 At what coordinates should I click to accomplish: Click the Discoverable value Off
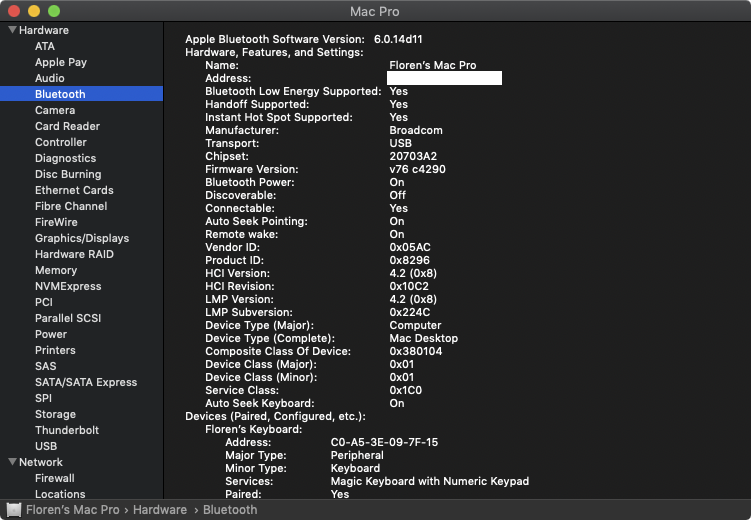[398, 195]
